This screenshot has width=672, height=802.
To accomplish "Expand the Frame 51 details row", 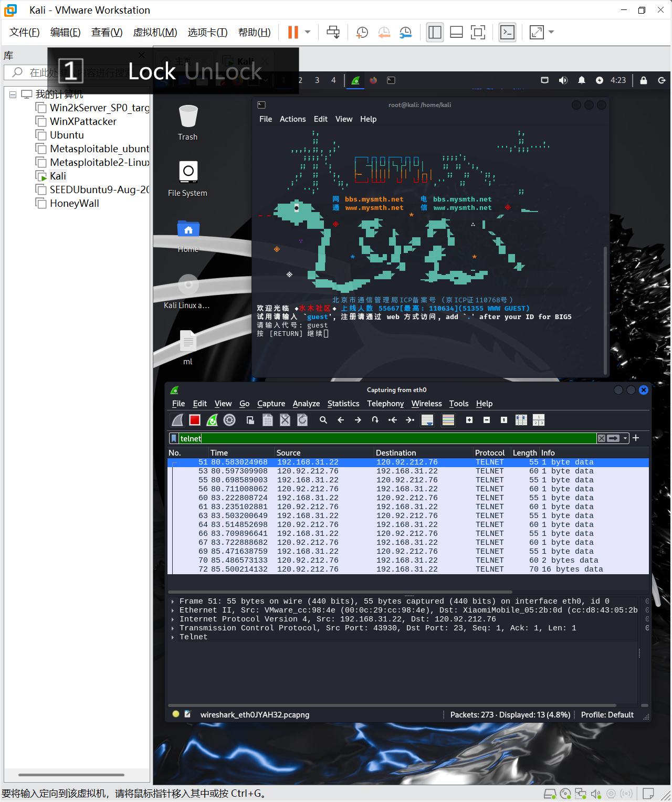I will point(173,601).
